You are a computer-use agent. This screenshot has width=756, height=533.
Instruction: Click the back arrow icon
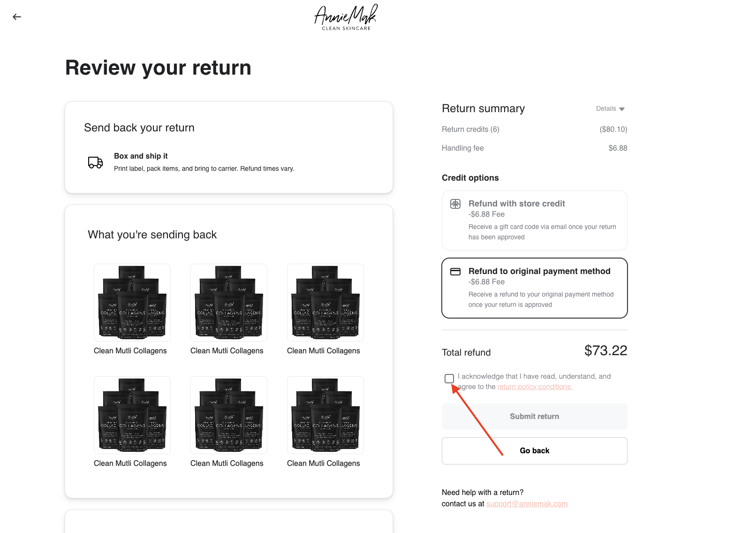[x=17, y=17]
